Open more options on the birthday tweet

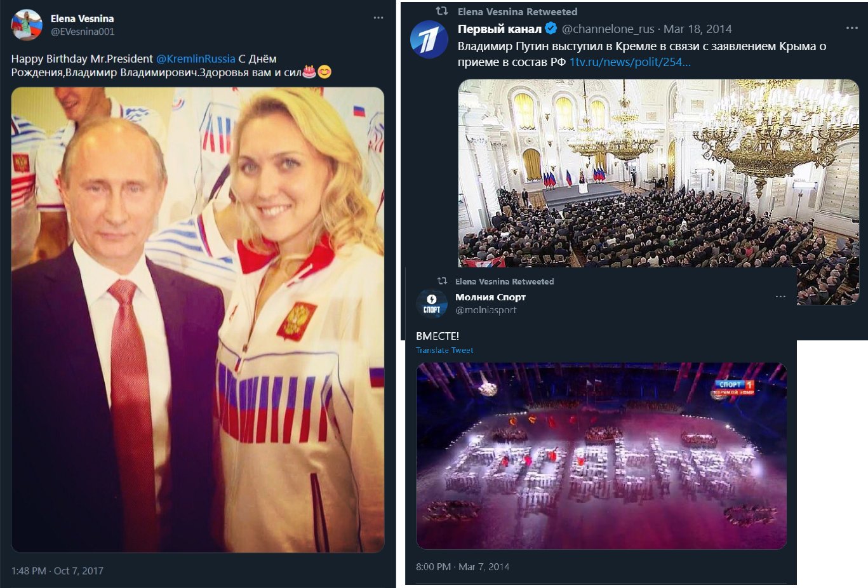pos(378,18)
